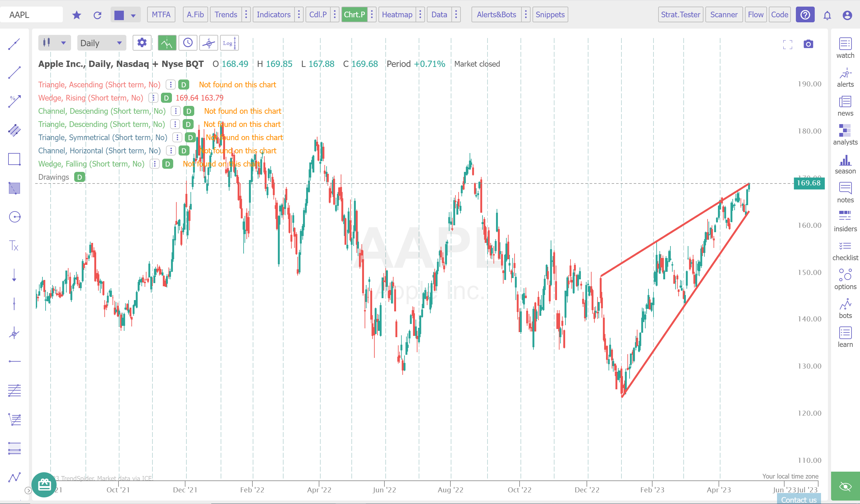This screenshot has width=860, height=504.
Task: Take a chart snapshot with the camera icon
Action: [809, 44]
